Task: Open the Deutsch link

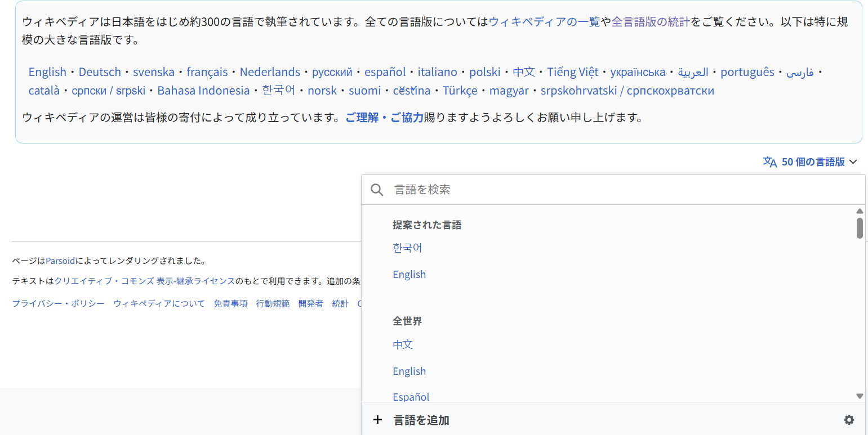Action: [x=100, y=72]
